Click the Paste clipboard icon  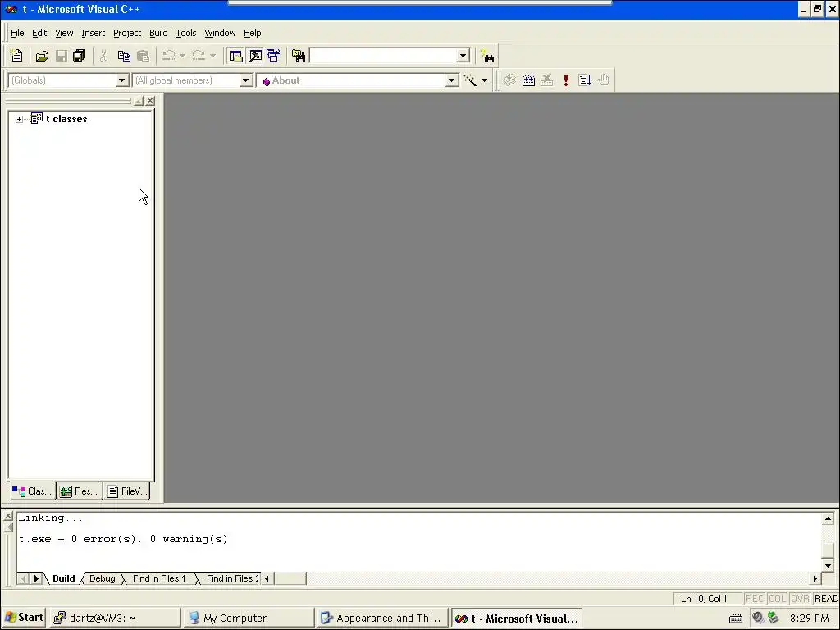pyautogui.click(x=143, y=56)
